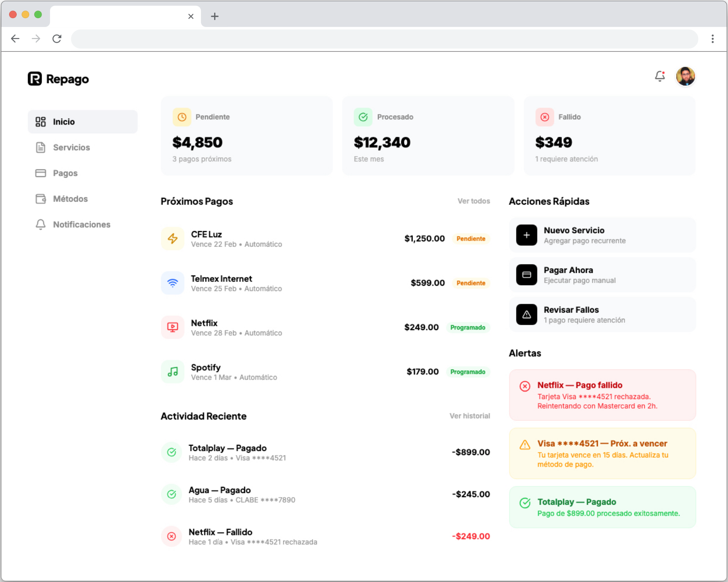Click the browser back arrow
Screen dimensions: 728x582
(x=15, y=39)
